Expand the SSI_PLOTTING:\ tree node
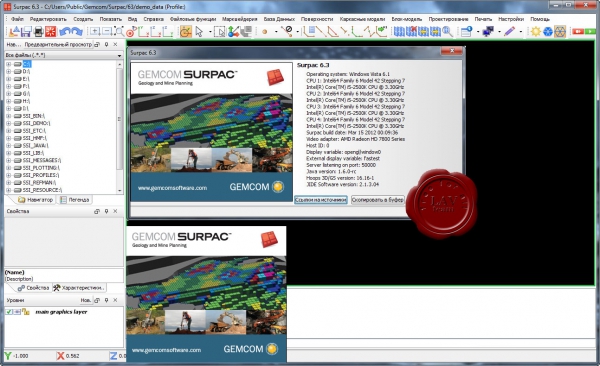Image resolution: width=600 pixels, height=366 pixels. pos(8,168)
